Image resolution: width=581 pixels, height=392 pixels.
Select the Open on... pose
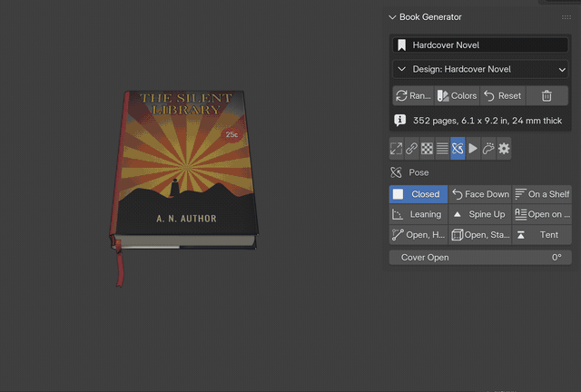542,214
